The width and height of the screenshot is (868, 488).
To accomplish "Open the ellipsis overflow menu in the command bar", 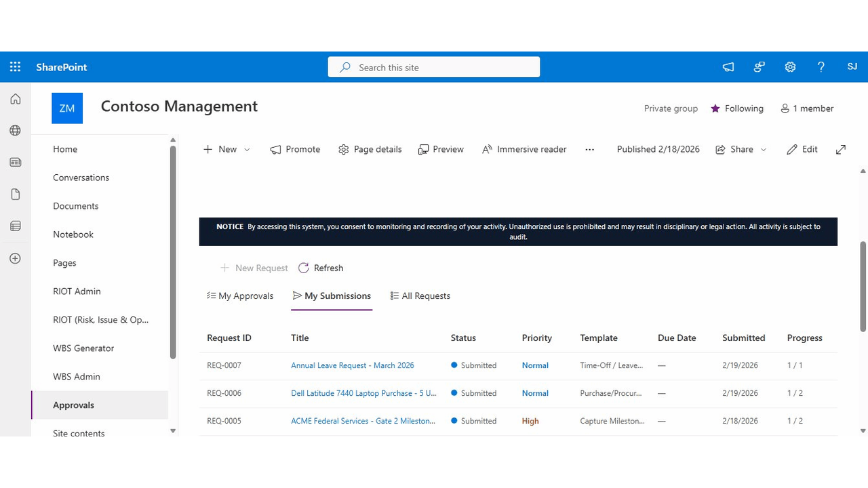I will pyautogui.click(x=589, y=149).
